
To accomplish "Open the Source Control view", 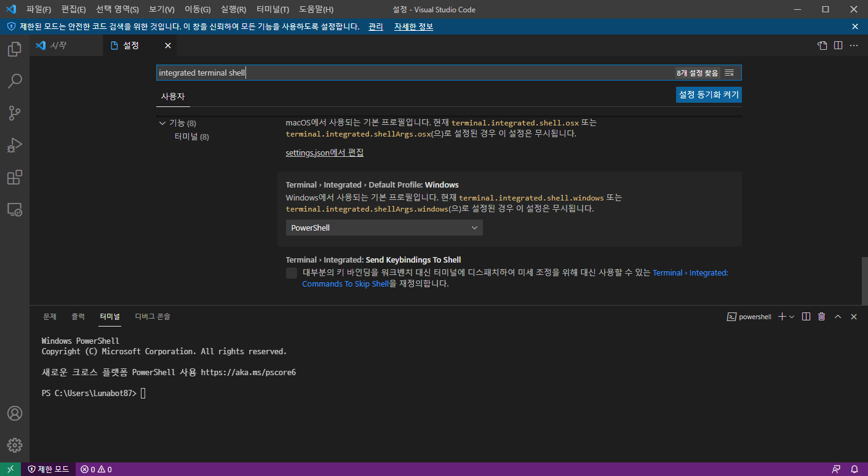I will click(15, 113).
